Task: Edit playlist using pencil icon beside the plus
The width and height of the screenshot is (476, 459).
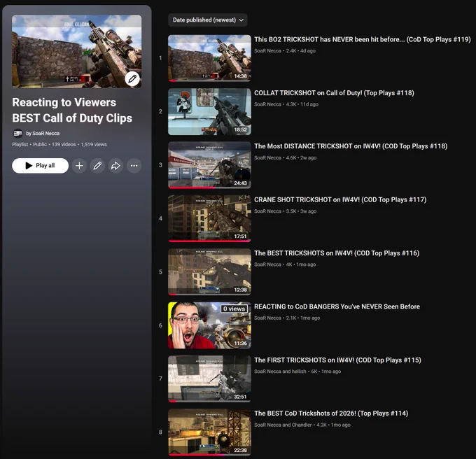Action: click(97, 166)
